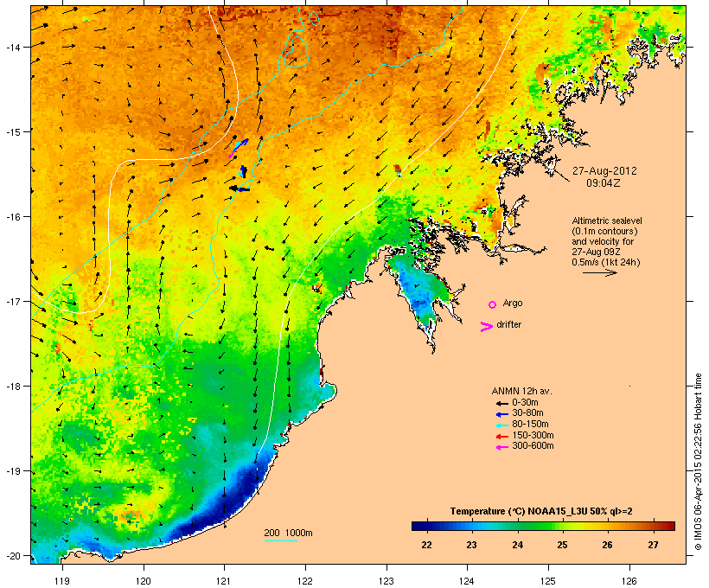Click the 300-600m depth label
This screenshot has width=709, height=588.
click(533, 446)
